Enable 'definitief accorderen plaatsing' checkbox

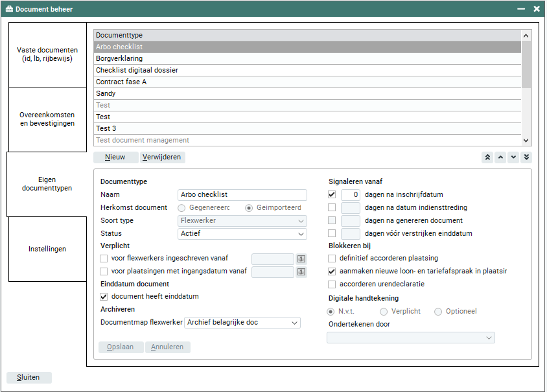point(332,259)
